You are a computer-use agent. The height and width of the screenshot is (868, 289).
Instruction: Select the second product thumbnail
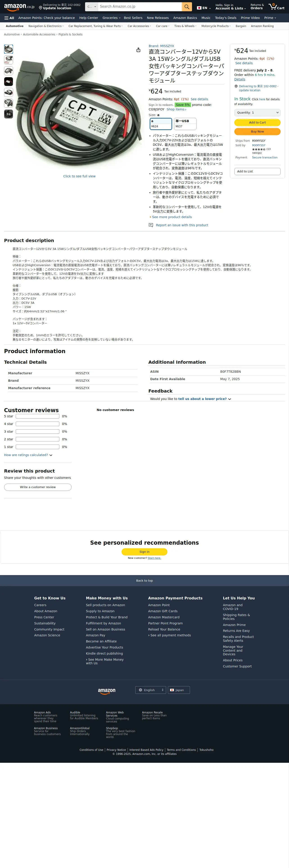(8, 60)
